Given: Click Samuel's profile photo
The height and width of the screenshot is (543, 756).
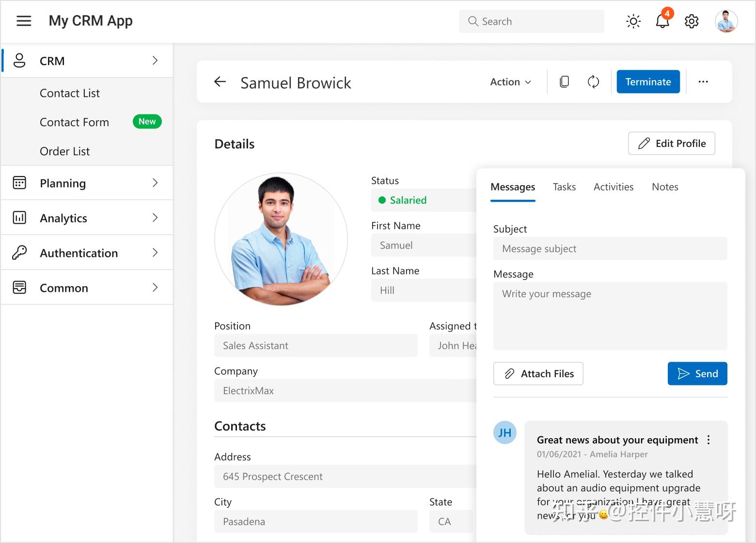Looking at the screenshot, I should click(281, 240).
